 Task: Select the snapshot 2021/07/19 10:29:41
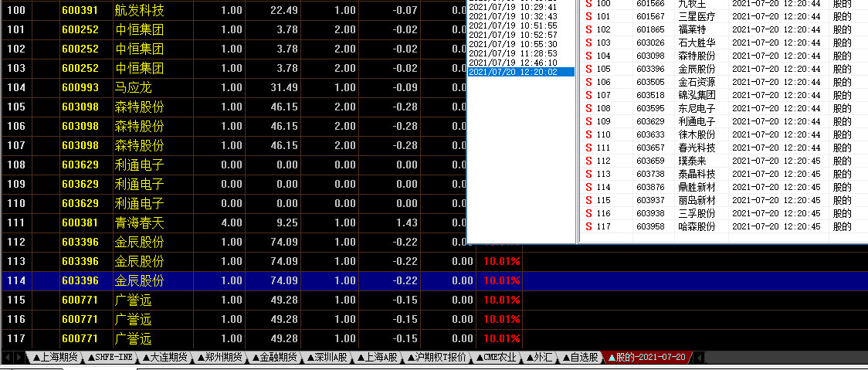pos(513,7)
